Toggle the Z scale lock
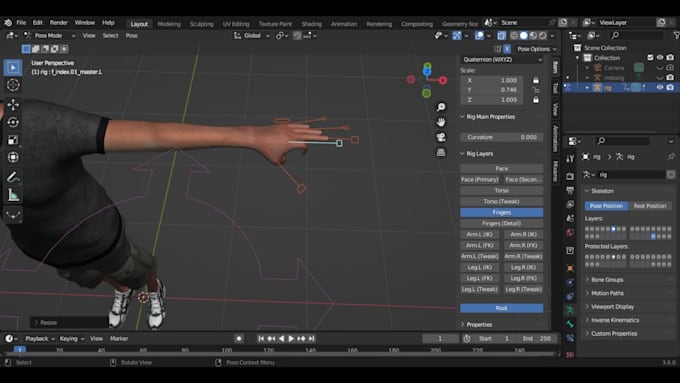This screenshot has height=383, width=680. [536, 100]
